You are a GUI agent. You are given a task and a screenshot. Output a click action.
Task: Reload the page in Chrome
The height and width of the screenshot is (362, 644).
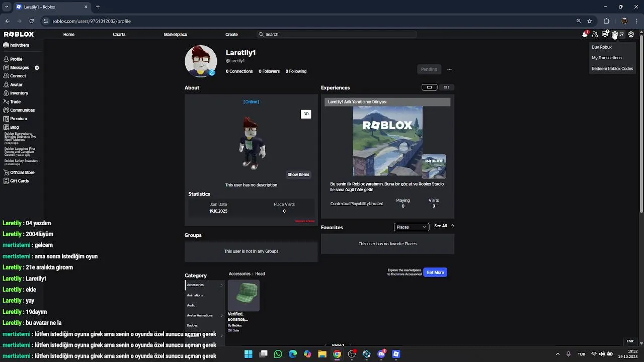click(31, 21)
